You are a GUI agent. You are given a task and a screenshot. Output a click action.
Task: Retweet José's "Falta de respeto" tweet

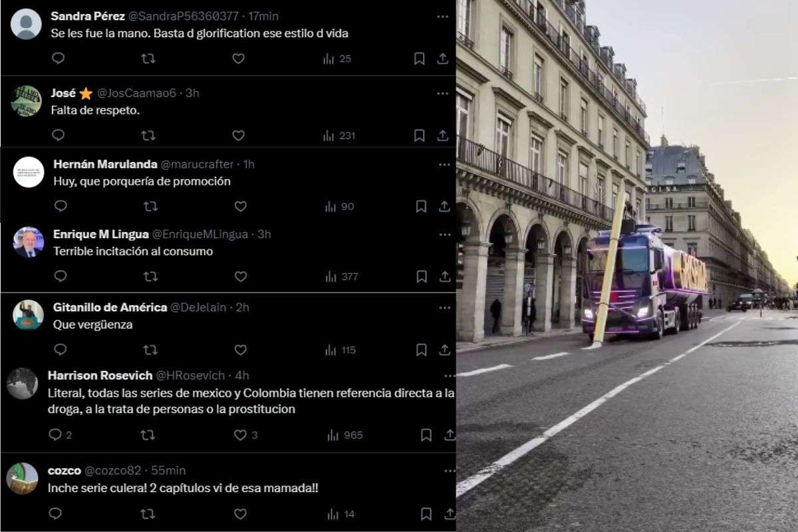click(148, 136)
